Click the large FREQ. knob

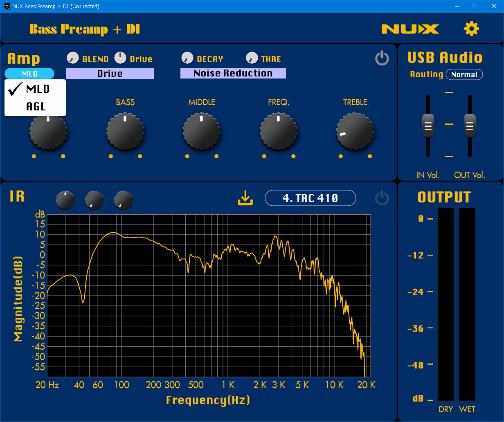[x=279, y=132]
